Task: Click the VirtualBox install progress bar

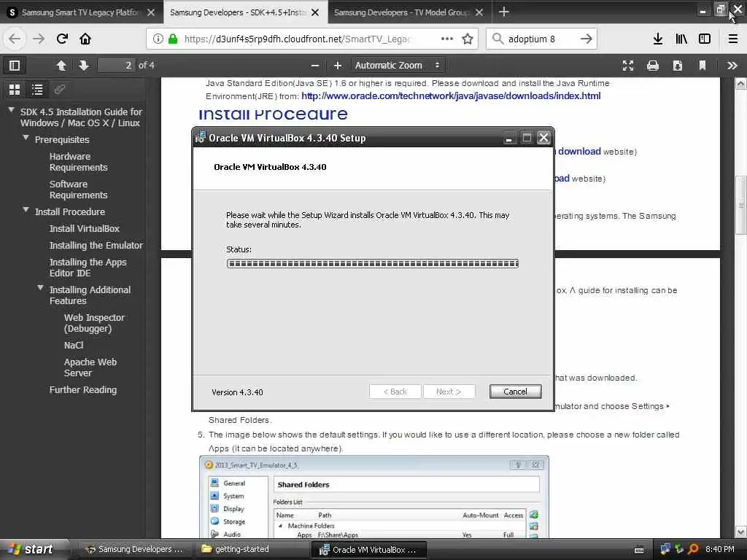Action: pyautogui.click(x=373, y=263)
